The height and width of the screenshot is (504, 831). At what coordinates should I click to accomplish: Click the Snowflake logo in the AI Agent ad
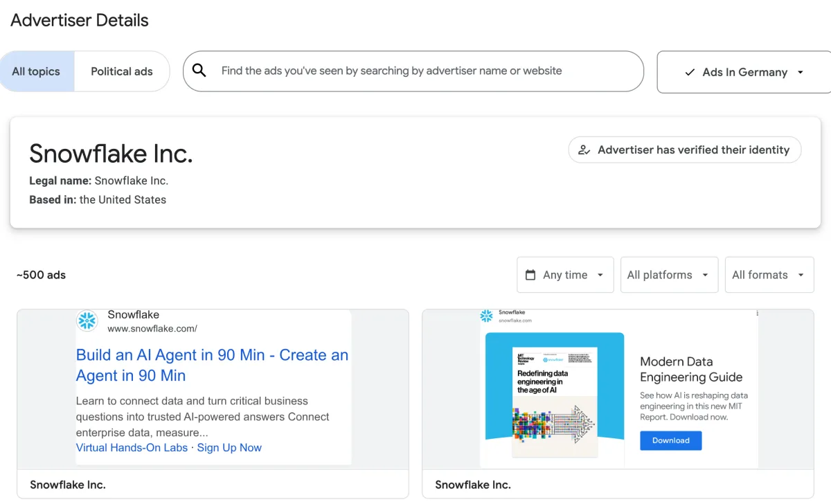(x=87, y=321)
